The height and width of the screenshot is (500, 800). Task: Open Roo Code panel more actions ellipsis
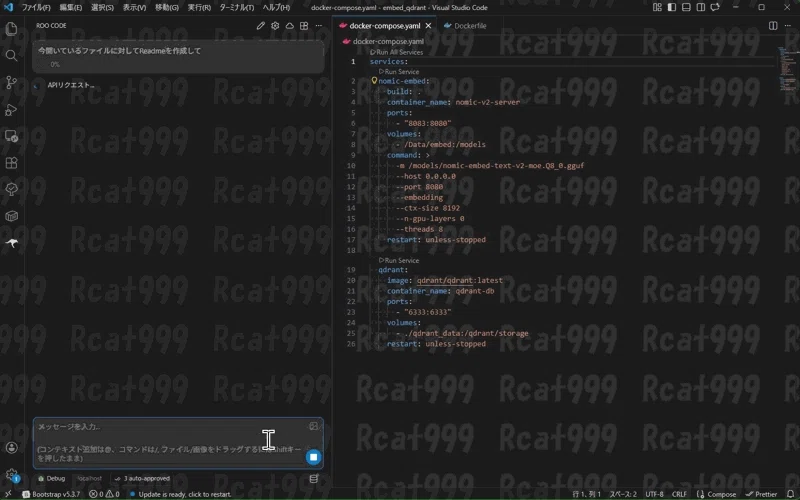pos(318,26)
